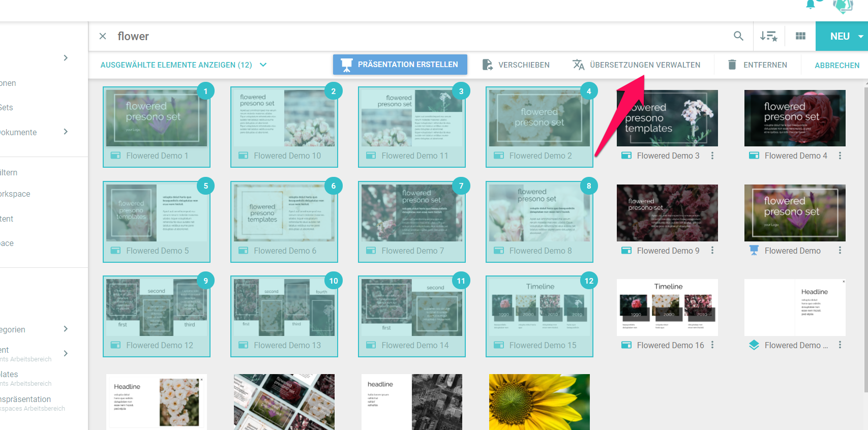Click VERSCHIEBEN to move selected items

coord(516,65)
